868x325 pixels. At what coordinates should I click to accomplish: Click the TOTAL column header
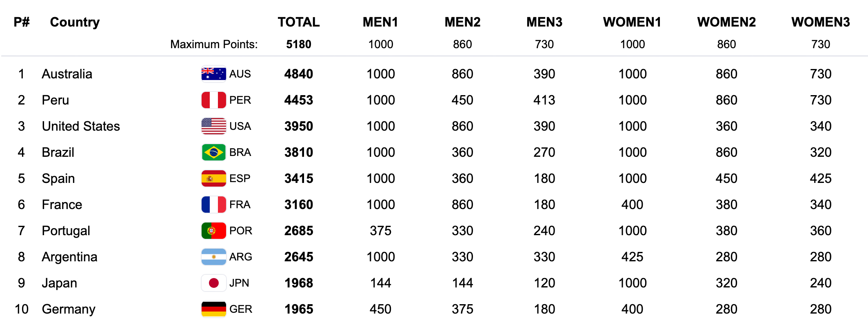[298, 22]
